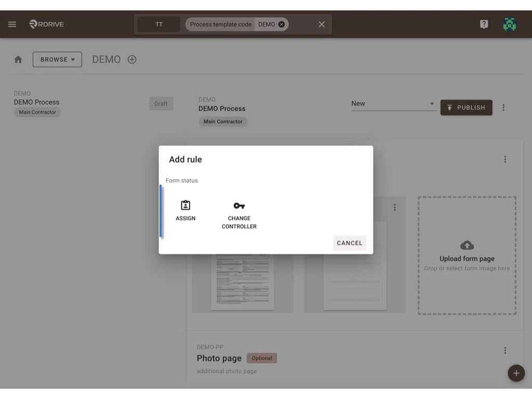This screenshot has width=532, height=399.
Task: Expand the Browse dropdown
Action: point(57,59)
